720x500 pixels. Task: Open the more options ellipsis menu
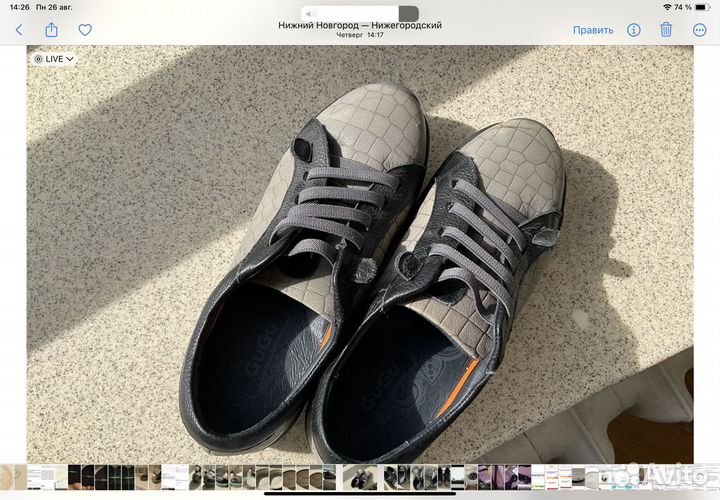coord(699,30)
